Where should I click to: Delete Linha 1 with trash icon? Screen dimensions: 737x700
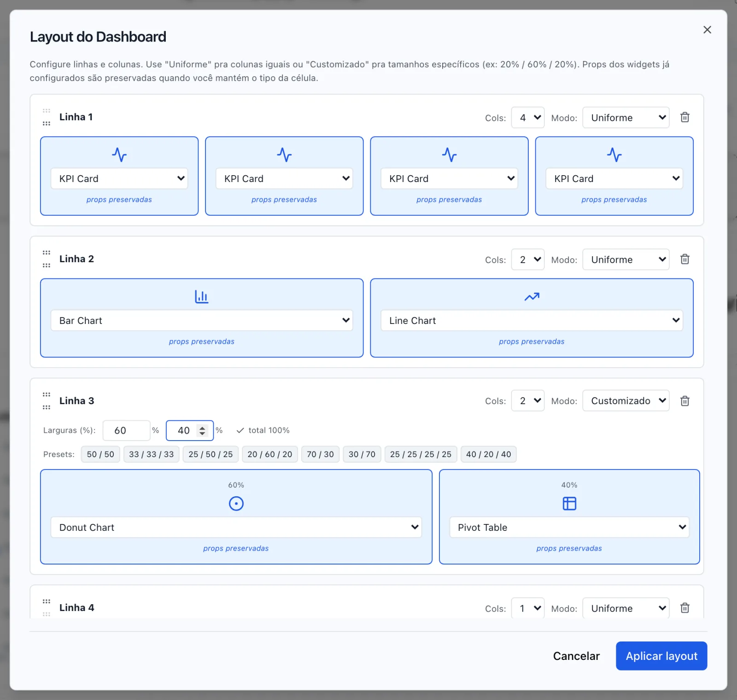[x=685, y=117]
